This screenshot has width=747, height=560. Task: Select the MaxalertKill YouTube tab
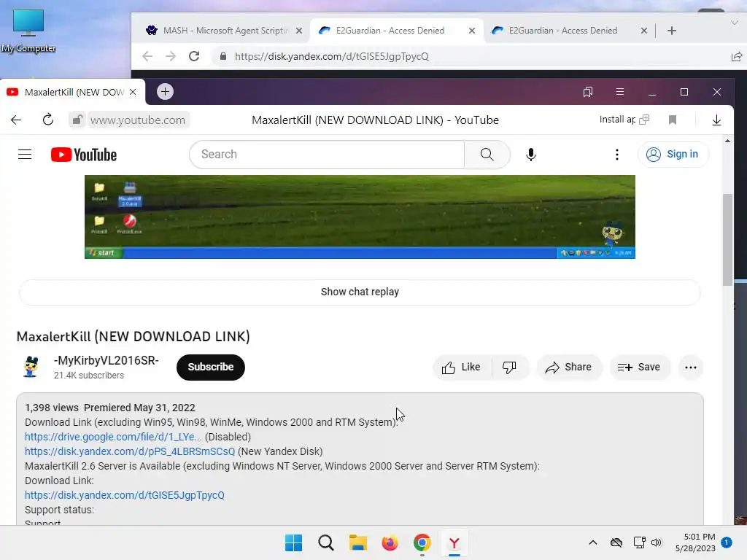pos(71,92)
